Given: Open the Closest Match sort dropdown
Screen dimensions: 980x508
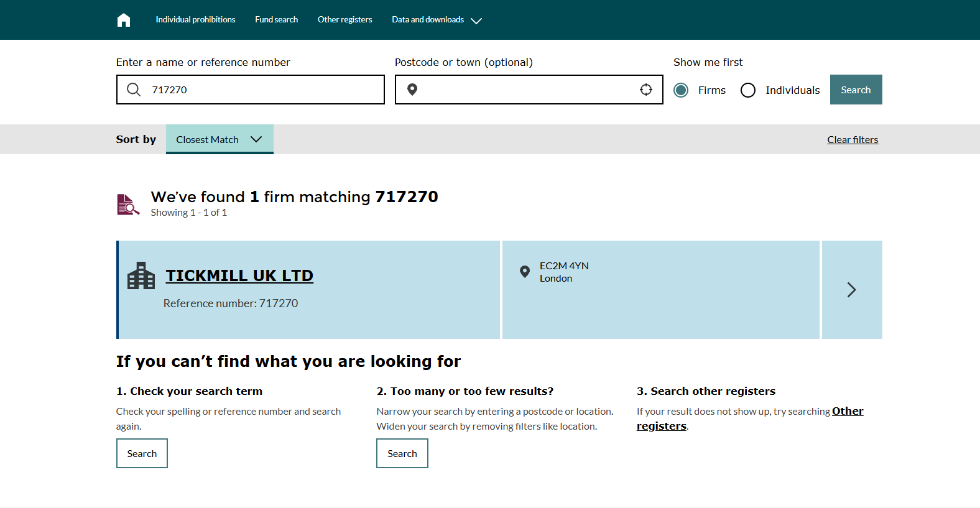Looking at the screenshot, I should coord(220,139).
